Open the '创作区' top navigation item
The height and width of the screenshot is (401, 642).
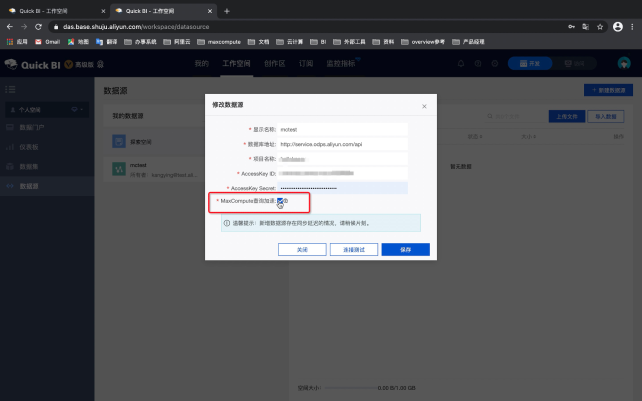coord(274,63)
